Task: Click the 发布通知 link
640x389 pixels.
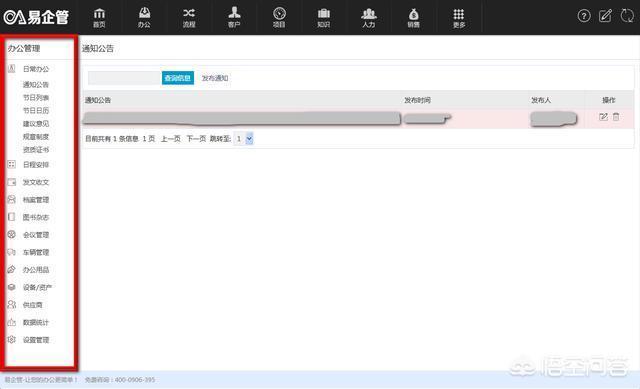Action: pyautogui.click(x=215, y=78)
